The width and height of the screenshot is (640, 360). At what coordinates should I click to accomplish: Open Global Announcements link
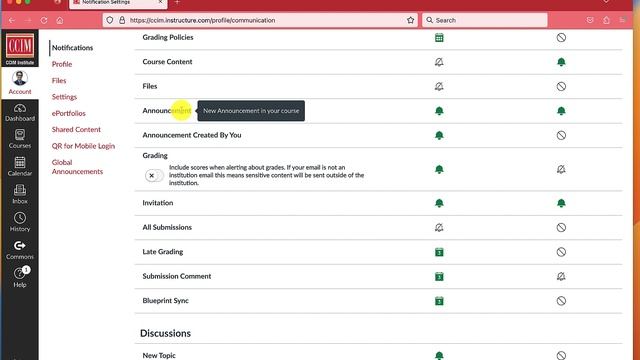tap(77, 167)
